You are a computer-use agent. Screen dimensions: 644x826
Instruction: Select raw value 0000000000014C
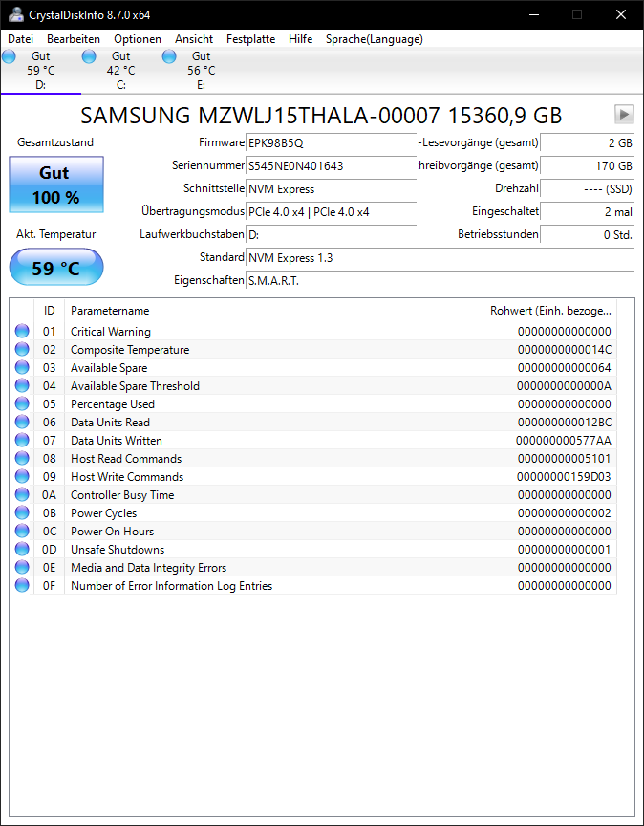(x=565, y=350)
